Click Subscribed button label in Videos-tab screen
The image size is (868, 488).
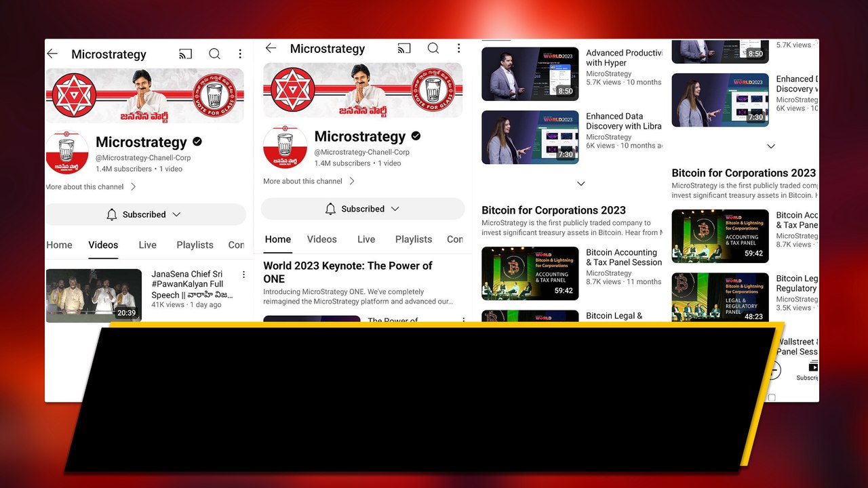coord(144,214)
